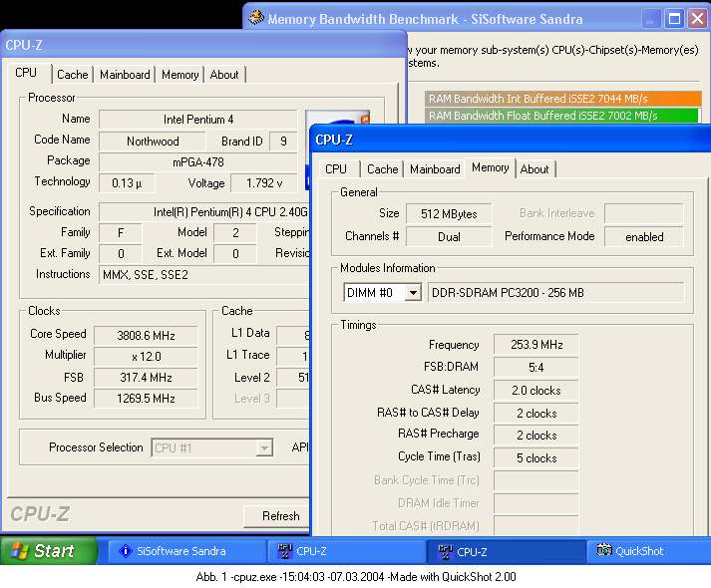This screenshot has width=711, height=588.
Task: Click the Name field Intel Pentium 4
Action: (198, 120)
